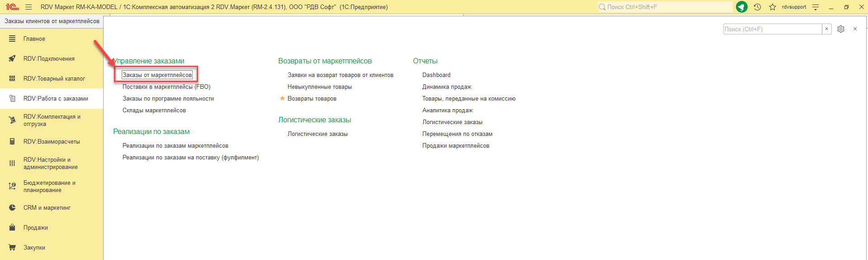Click the RDV:Комплектация и отгрузка cart icon
Screen dimensions: 868x260
(12, 120)
